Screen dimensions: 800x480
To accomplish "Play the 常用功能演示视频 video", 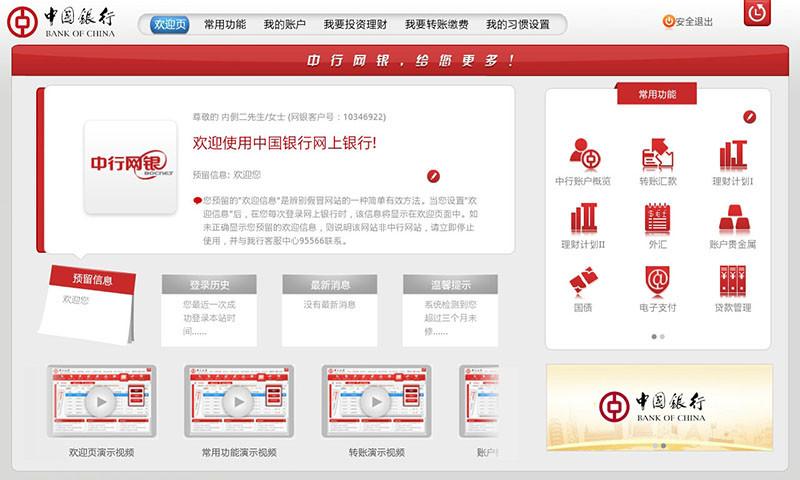I will [x=239, y=401].
